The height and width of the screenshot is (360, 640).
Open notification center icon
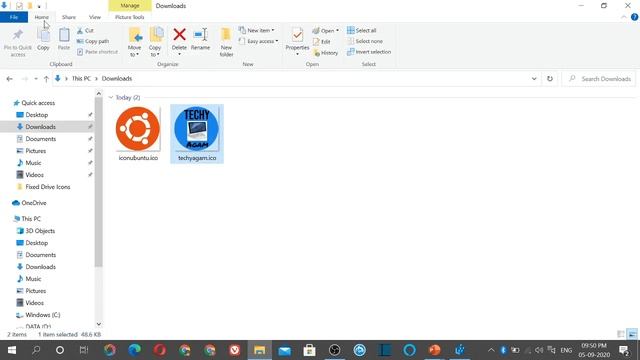coord(624,350)
